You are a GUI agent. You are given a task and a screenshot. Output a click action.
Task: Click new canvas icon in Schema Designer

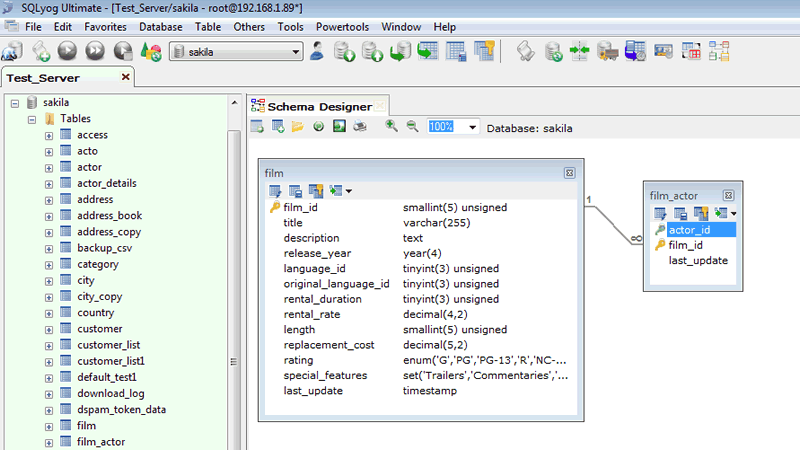(257, 127)
